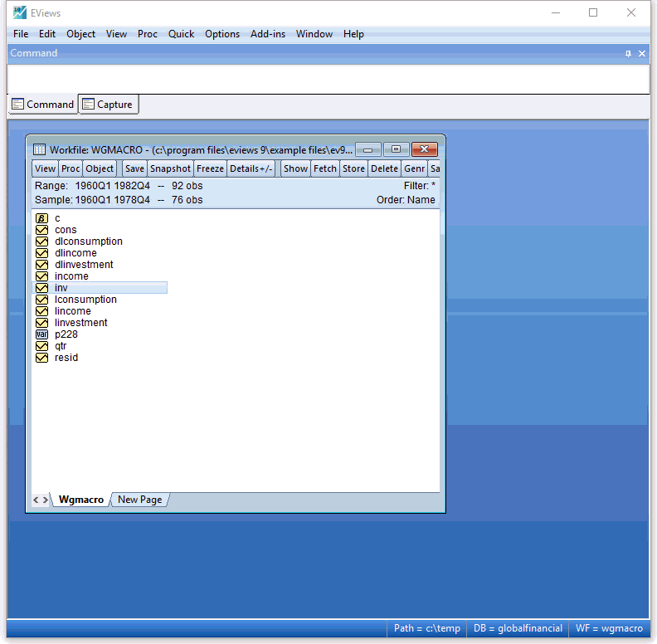Select the p228 object name
Viewport: 657px width, 644px height.
coord(66,334)
